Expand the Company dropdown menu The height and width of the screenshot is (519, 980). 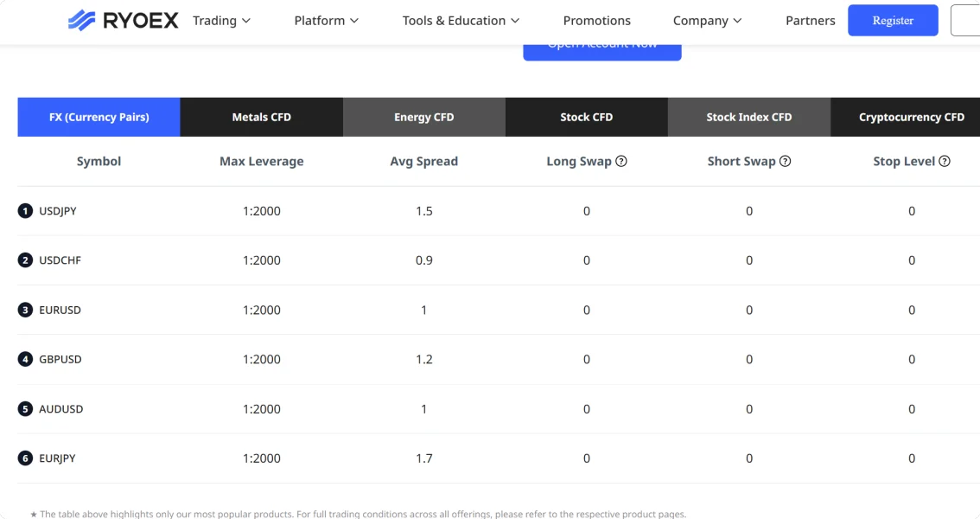coord(707,21)
